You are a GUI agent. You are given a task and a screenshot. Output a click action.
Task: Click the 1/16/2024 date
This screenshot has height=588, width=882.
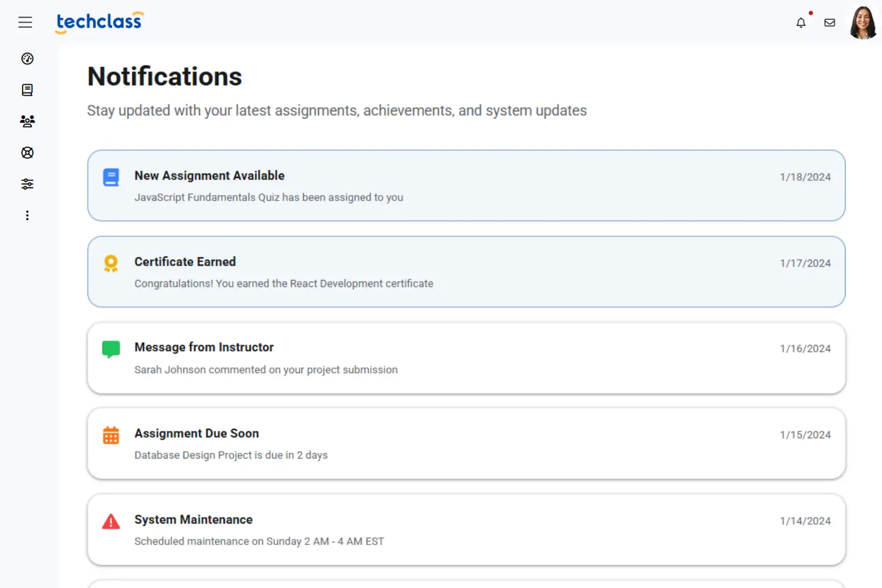point(805,348)
